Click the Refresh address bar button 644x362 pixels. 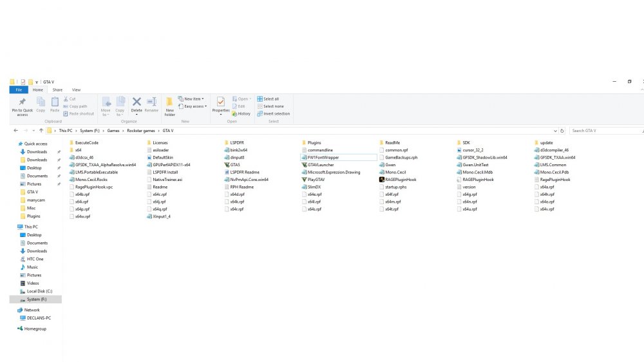click(x=562, y=131)
